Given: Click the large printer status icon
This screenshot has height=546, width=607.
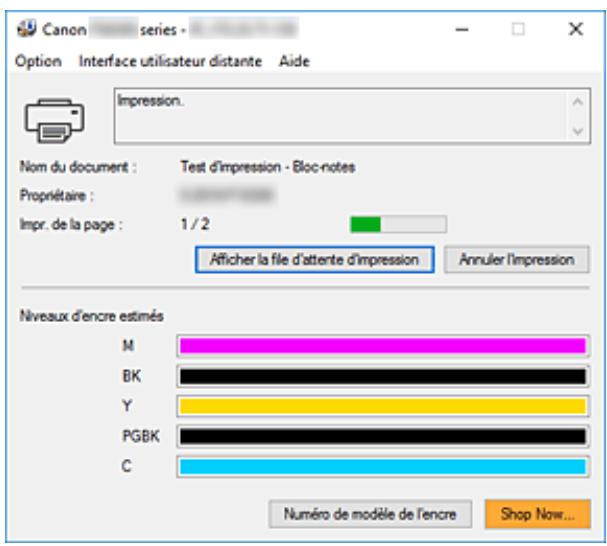Looking at the screenshot, I should (55, 120).
